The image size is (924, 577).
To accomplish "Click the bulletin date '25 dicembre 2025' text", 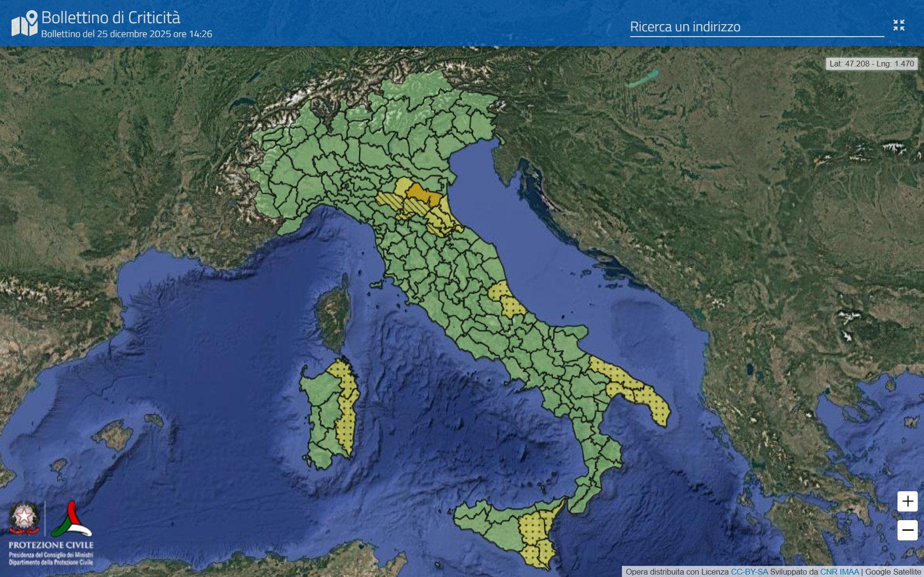I will tap(127, 34).
